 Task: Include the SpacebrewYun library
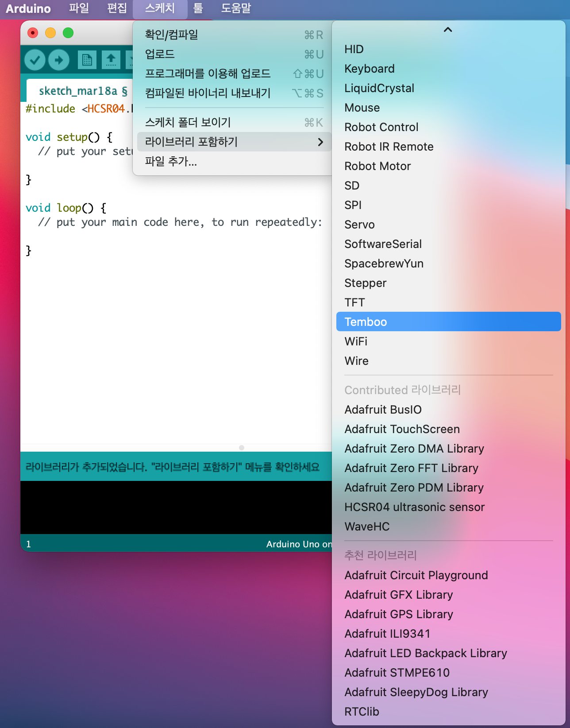click(449, 263)
